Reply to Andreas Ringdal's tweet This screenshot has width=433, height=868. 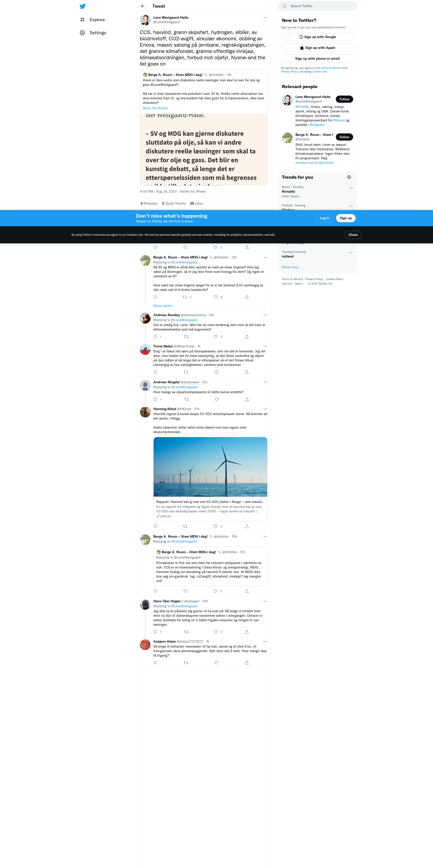tap(155, 399)
